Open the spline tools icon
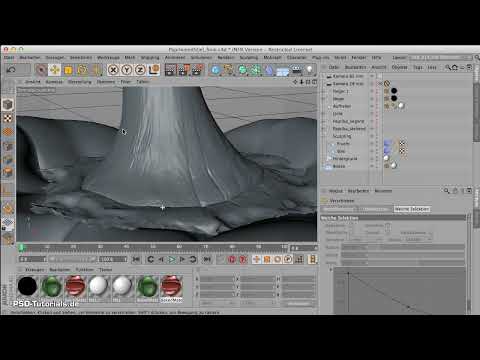Image resolution: width=480 pixels, height=360 pixels. (x=229, y=70)
